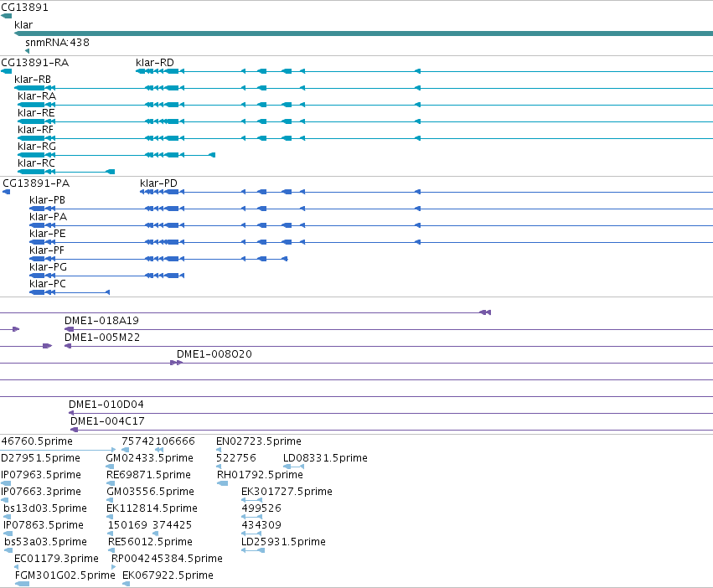This screenshot has height=588, width=713.
Task: Select the D27951.5prime EST label
Action: pos(40,458)
